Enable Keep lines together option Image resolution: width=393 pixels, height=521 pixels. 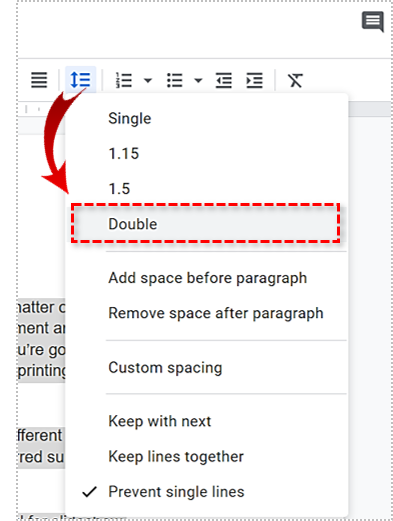pos(207,456)
